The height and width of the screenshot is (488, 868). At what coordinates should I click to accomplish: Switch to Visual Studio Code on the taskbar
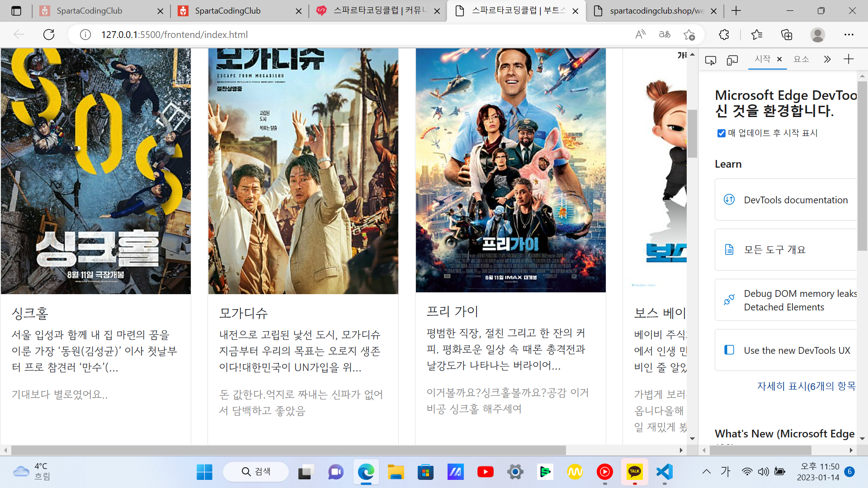point(665,472)
